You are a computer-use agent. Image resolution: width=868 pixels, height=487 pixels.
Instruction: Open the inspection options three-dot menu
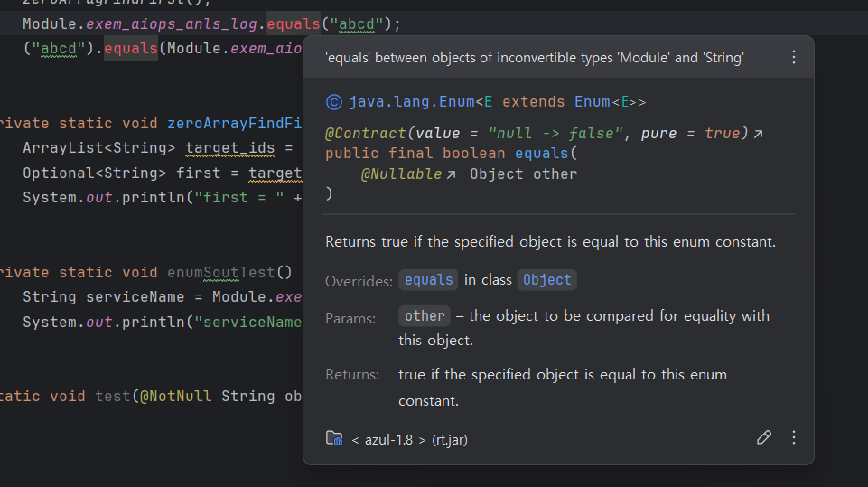click(x=794, y=57)
